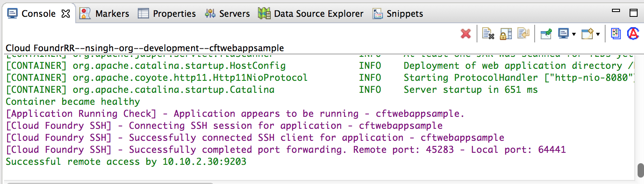Click 'org.apache.catalina.startup.HostConfig' log entry
The width and height of the screenshot is (644, 184).
179,66
